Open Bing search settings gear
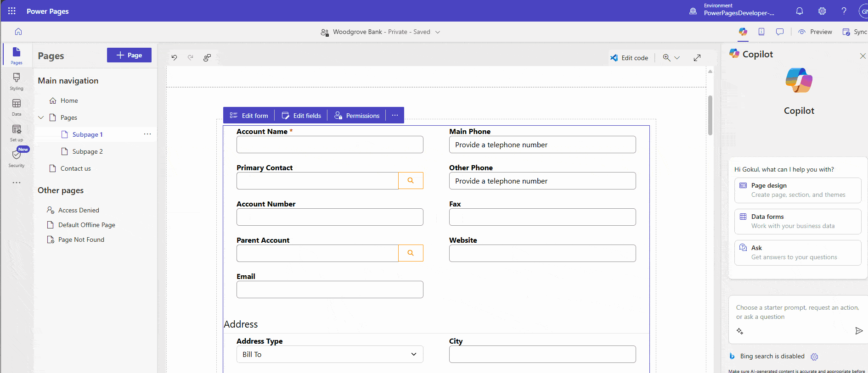868x373 pixels. 814,357
